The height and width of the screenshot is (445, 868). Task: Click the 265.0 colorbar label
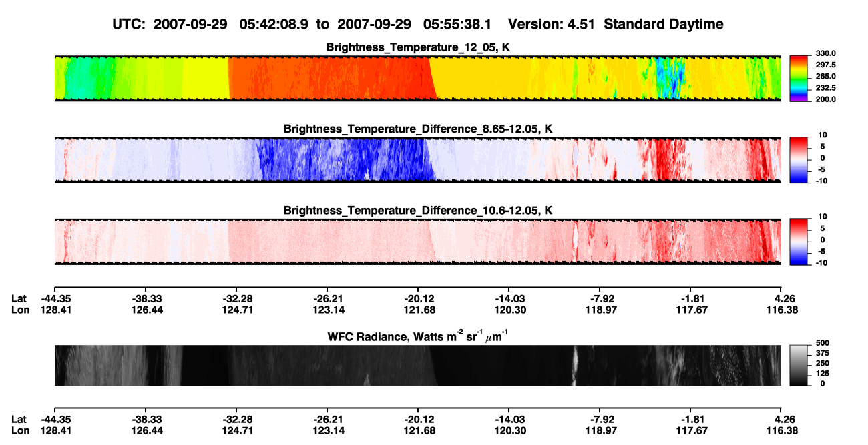coord(825,77)
